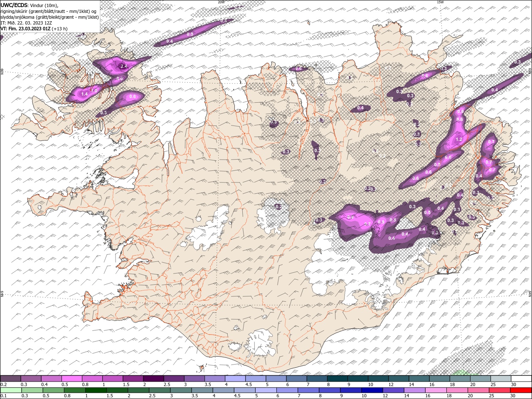The image size is (532, 399).
Task: Click the 1.0 value label on the map
Action: pyautogui.click(x=94, y=91)
